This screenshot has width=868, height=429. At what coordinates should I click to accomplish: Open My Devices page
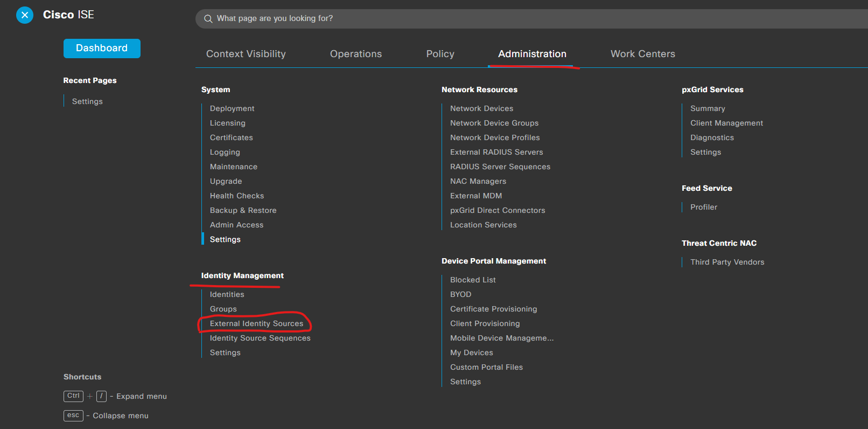pos(472,352)
